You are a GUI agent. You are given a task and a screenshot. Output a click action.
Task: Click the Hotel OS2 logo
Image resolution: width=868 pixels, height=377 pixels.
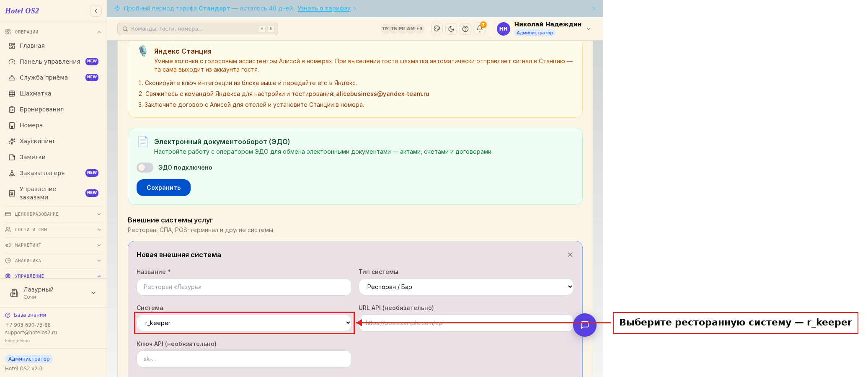tap(22, 11)
